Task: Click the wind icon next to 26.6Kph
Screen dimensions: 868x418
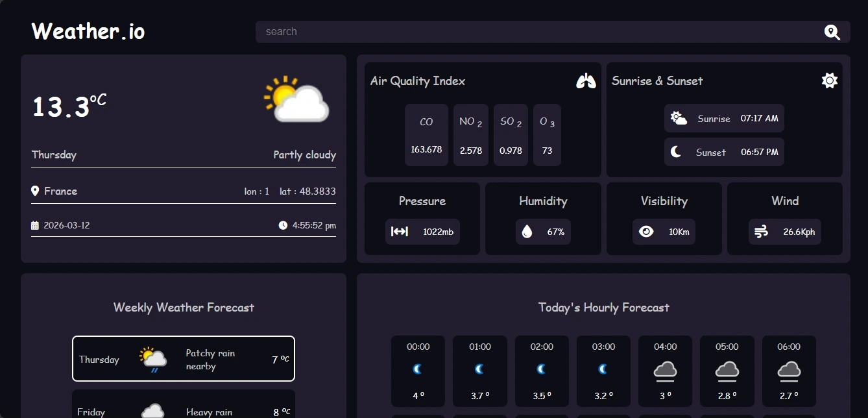Action: (760, 231)
